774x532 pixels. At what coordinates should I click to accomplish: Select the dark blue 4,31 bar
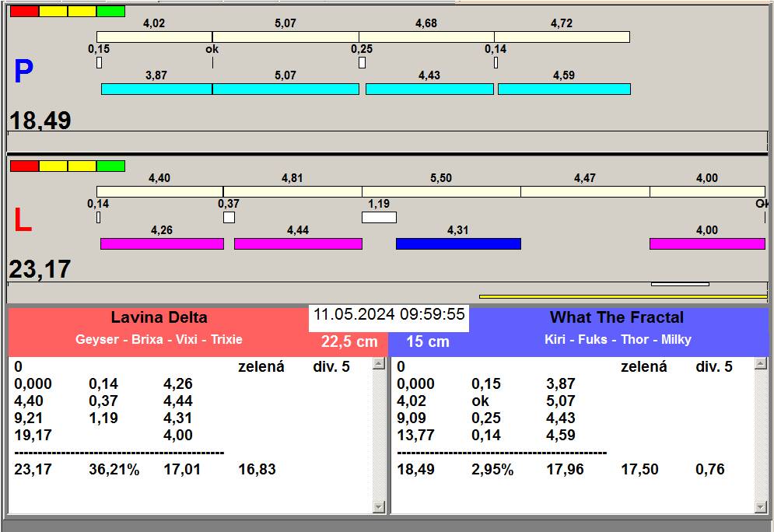pos(458,244)
